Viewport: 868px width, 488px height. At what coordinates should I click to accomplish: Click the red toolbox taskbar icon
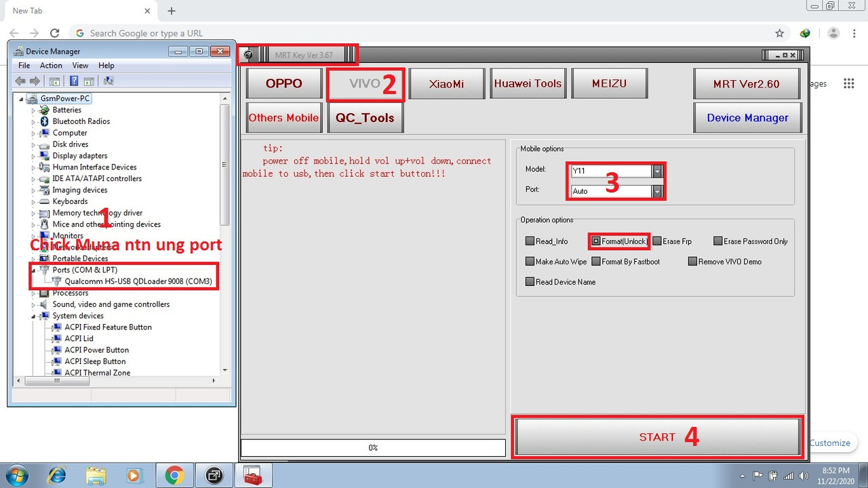pyautogui.click(x=253, y=476)
